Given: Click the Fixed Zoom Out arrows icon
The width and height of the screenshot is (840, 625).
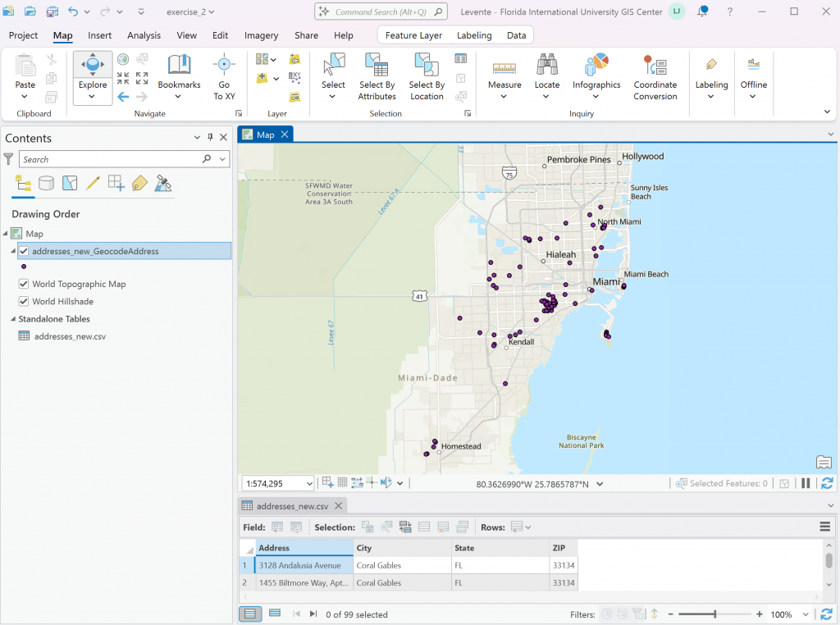Looking at the screenshot, I should pos(142,78).
